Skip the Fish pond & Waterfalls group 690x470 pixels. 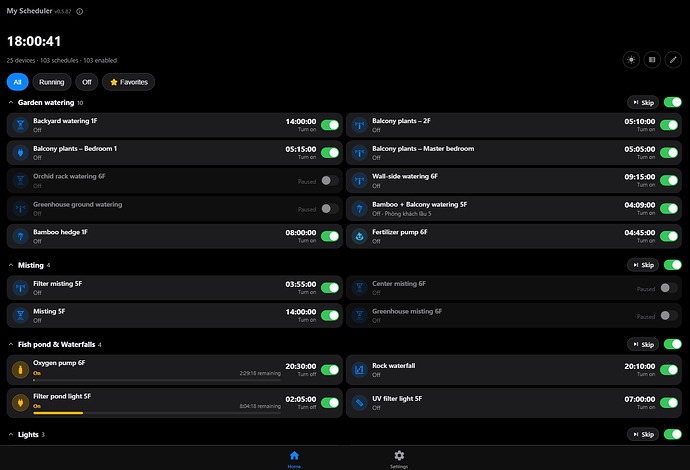pyautogui.click(x=643, y=344)
